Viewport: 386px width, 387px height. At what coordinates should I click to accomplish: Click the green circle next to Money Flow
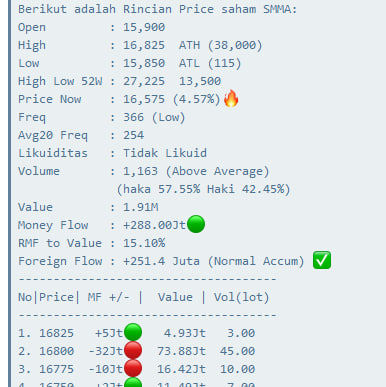pyautogui.click(x=196, y=224)
